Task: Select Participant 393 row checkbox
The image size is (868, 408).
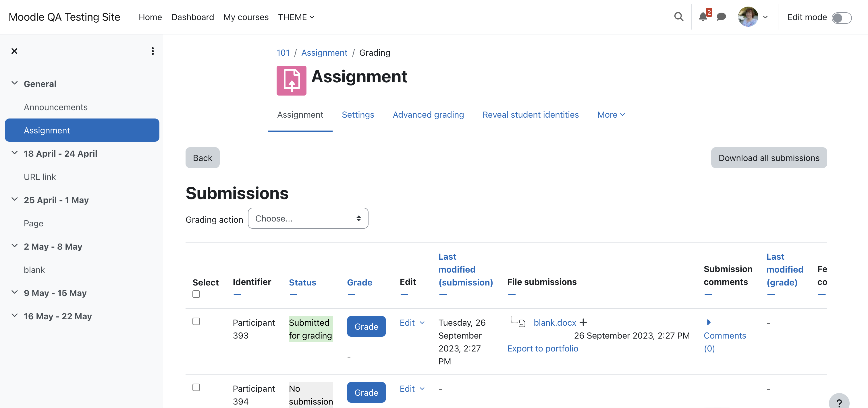Action: (196, 321)
